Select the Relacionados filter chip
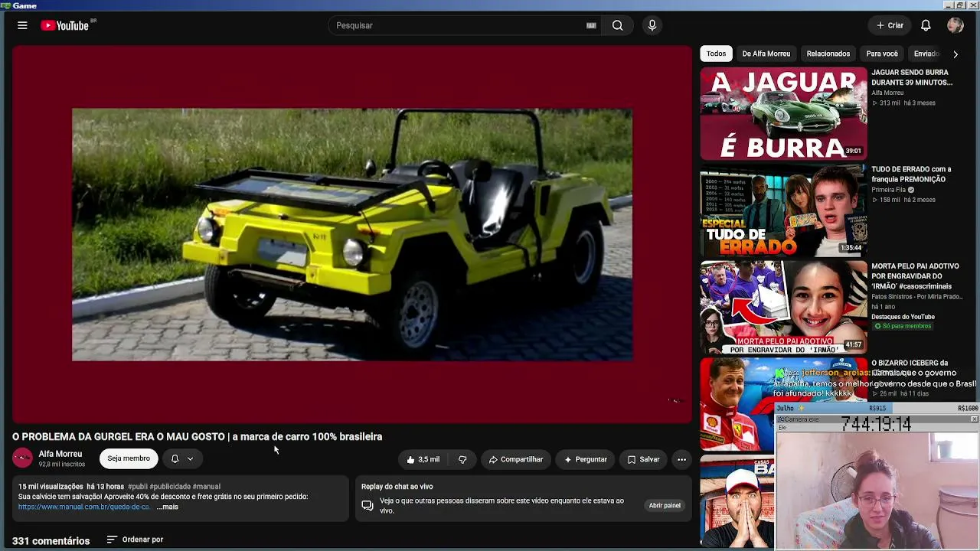The height and width of the screenshot is (551, 980). [828, 54]
